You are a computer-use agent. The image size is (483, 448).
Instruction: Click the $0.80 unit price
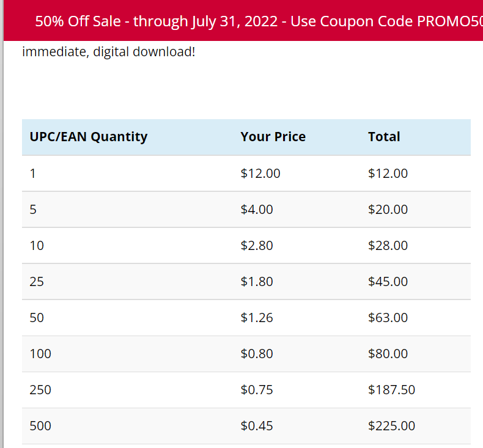click(x=257, y=354)
